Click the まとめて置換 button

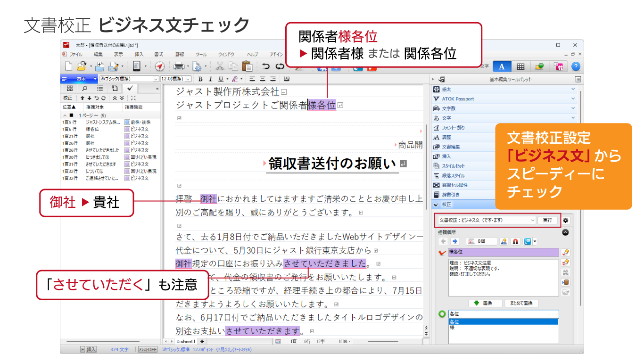[x=521, y=303]
